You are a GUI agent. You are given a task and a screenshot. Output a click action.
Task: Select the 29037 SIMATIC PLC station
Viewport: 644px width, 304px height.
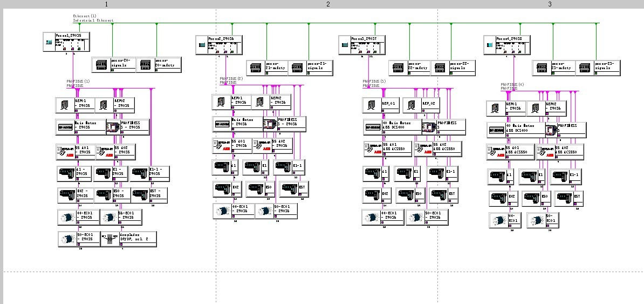(362, 45)
